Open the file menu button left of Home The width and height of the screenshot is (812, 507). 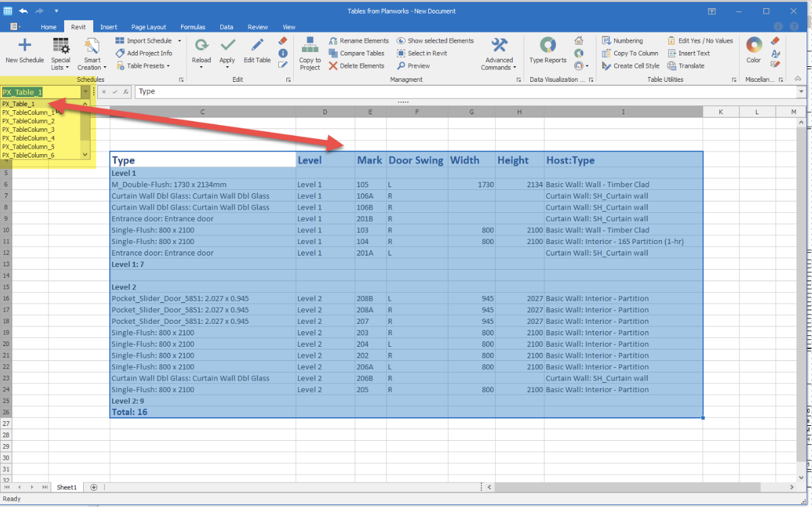(x=15, y=26)
